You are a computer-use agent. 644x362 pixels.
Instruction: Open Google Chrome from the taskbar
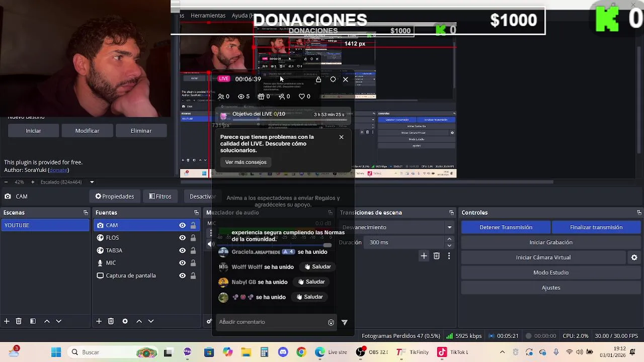pyautogui.click(x=301, y=352)
